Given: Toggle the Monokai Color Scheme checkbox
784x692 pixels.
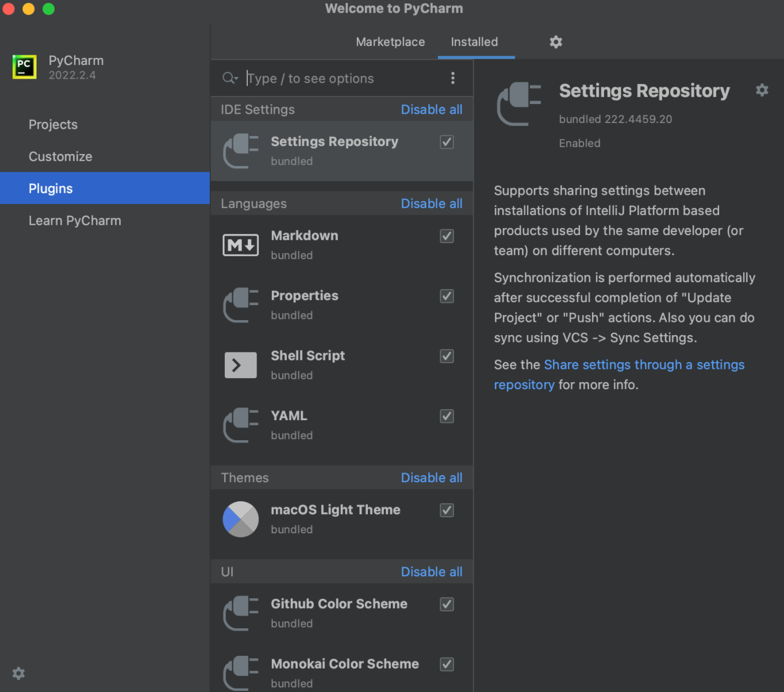Looking at the screenshot, I should pos(447,664).
